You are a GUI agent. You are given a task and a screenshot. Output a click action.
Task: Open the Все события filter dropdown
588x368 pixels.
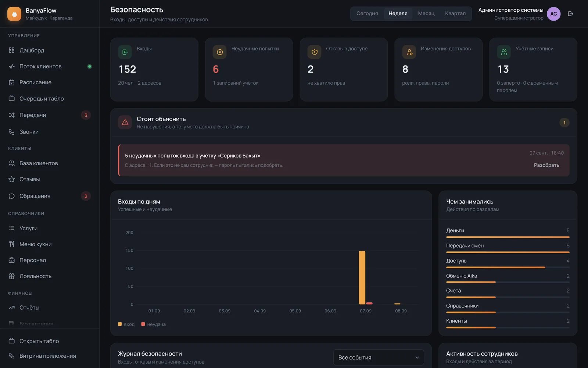tap(379, 357)
